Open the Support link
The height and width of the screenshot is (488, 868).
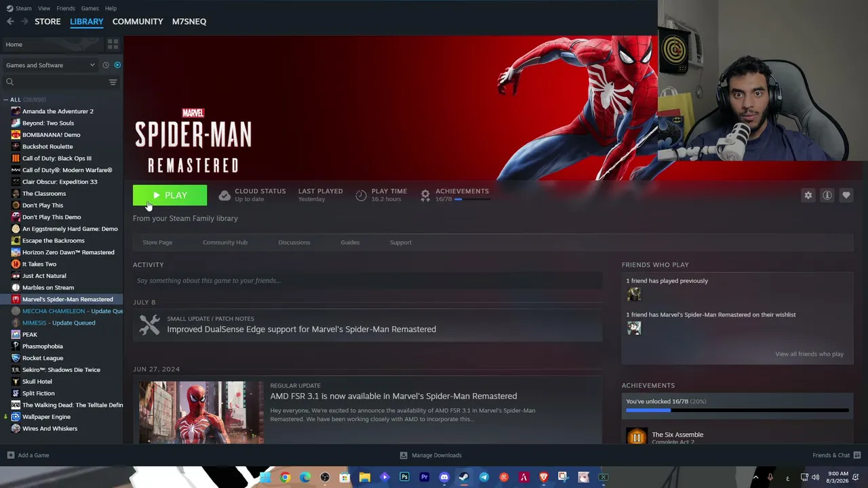pos(401,243)
